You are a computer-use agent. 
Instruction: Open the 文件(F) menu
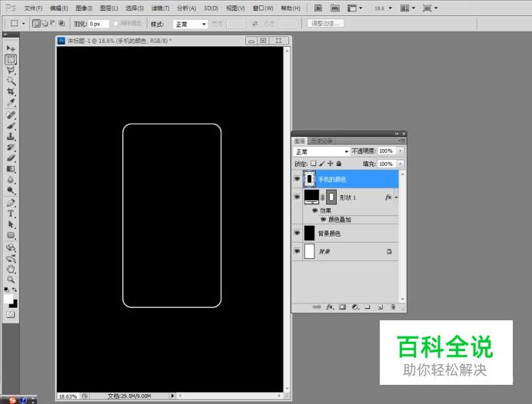pyautogui.click(x=33, y=8)
